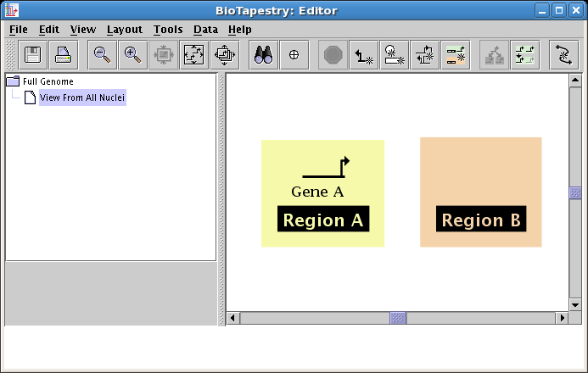Screen dimensions: 588x373
Task: Click the add gene tool icon
Action: pos(395,54)
